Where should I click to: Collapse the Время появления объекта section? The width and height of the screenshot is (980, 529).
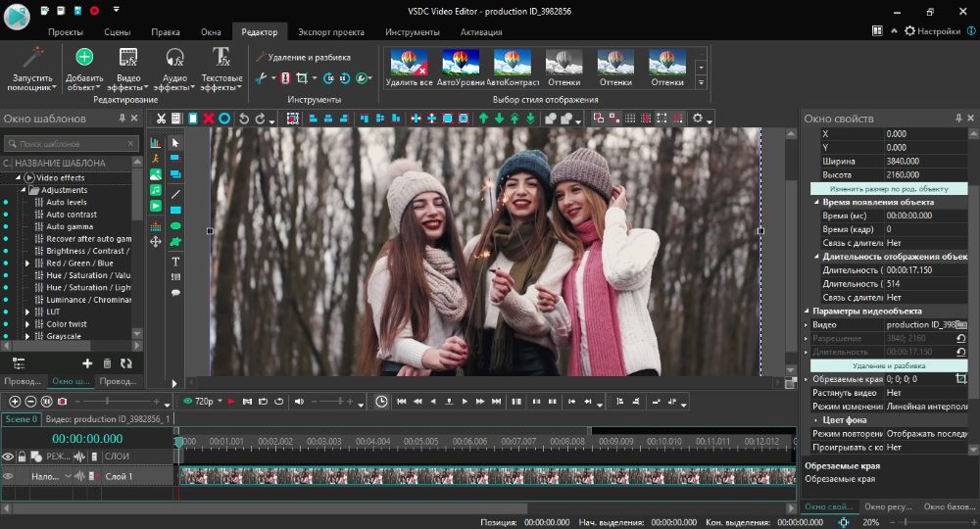tap(814, 202)
